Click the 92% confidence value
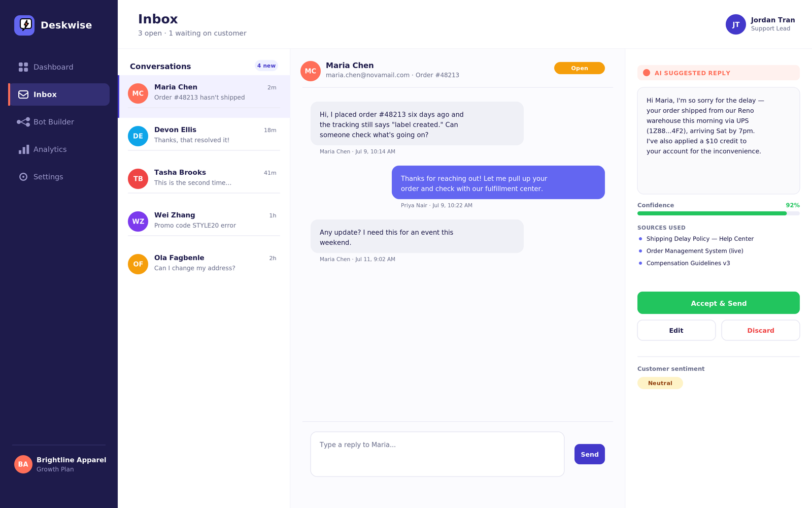812x508 pixels. coord(793,205)
